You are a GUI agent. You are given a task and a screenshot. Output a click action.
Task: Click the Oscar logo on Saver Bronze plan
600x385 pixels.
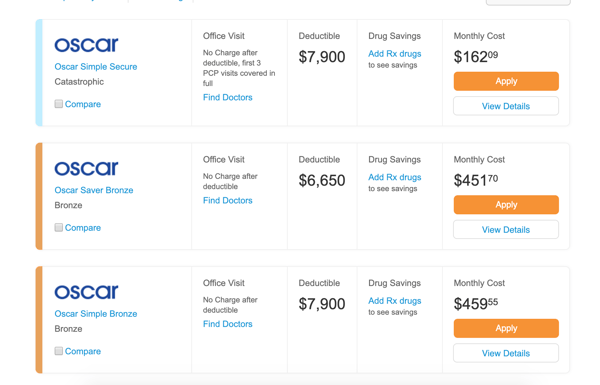(x=86, y=169)
